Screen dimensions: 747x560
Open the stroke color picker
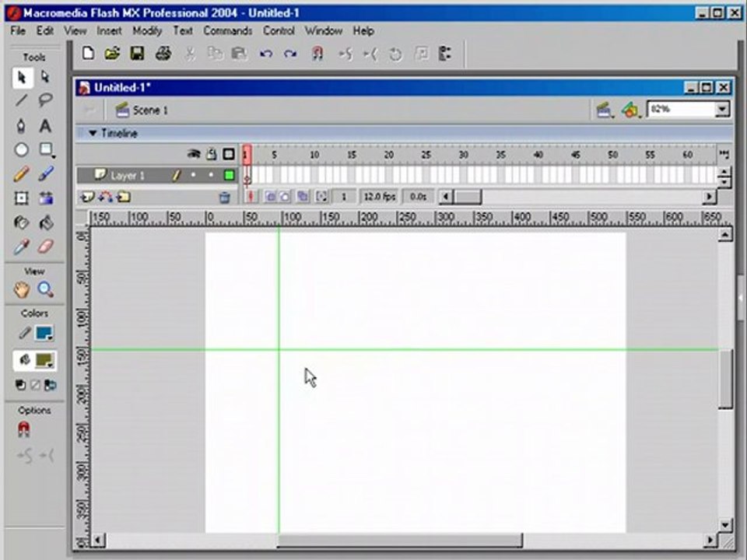[x=44, y=333]
